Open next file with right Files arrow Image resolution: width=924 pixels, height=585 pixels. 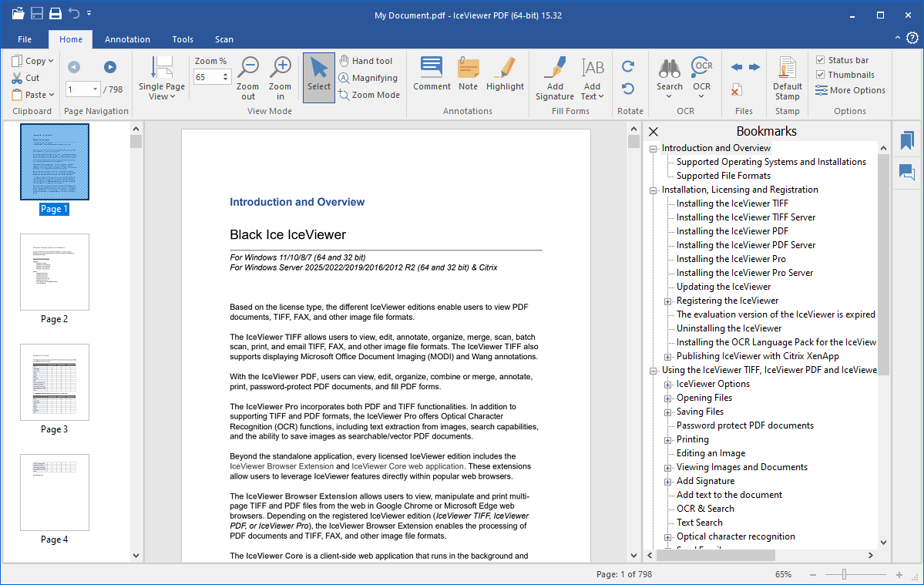point(754,67)
